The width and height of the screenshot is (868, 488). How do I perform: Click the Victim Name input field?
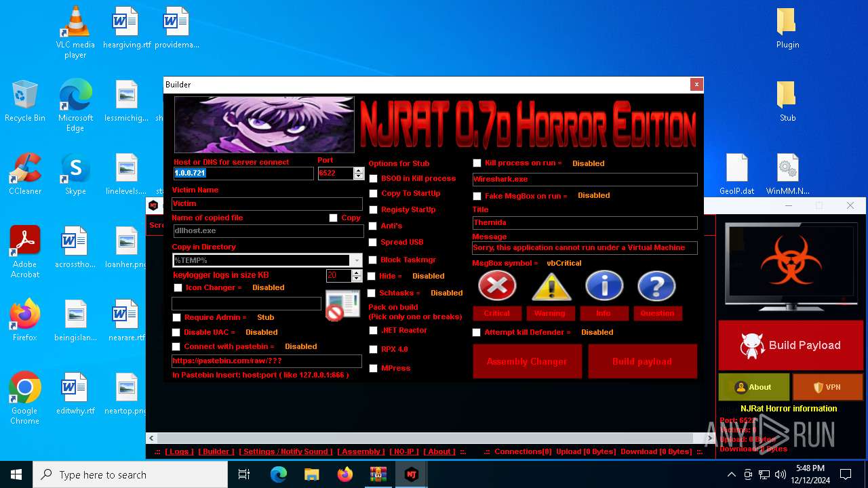pyautogui.click(x=267, y=203)
